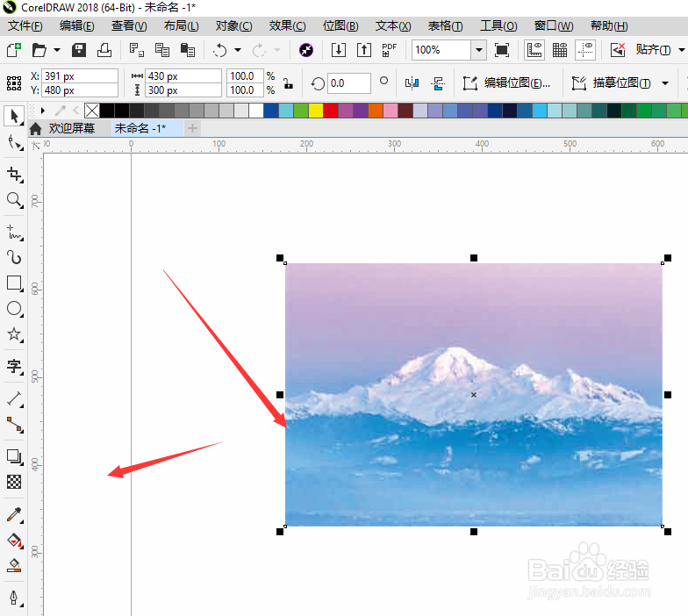This screenshot has width=688, height=616.
Task: Select the Artistic Media tool
Action: [x=14, y=257]
